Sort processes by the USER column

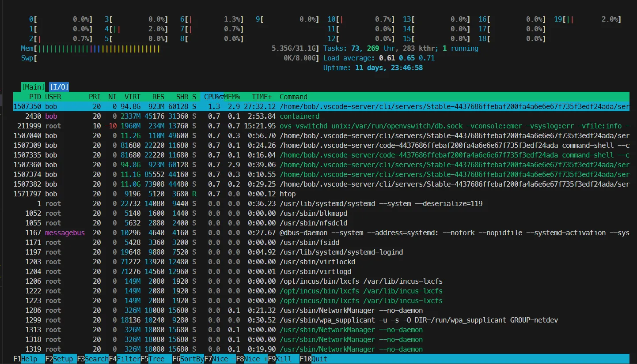53,97
